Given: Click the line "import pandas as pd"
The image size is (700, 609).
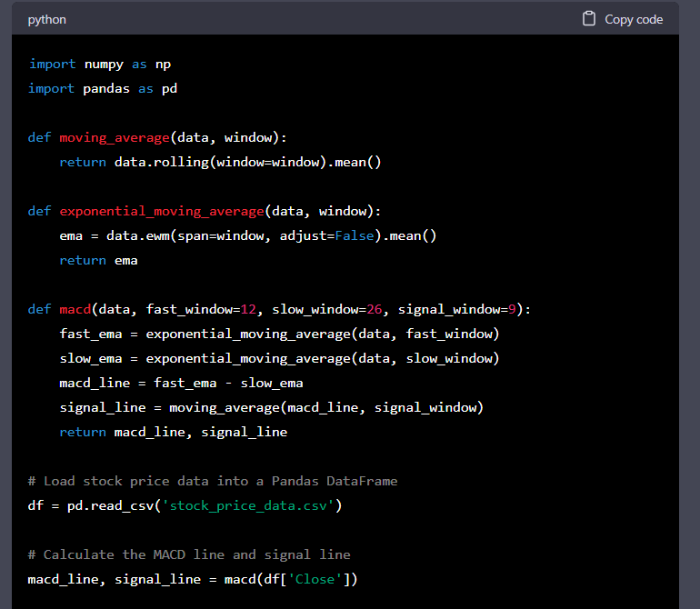Looking at the screenshot, I should coord(103,89).
